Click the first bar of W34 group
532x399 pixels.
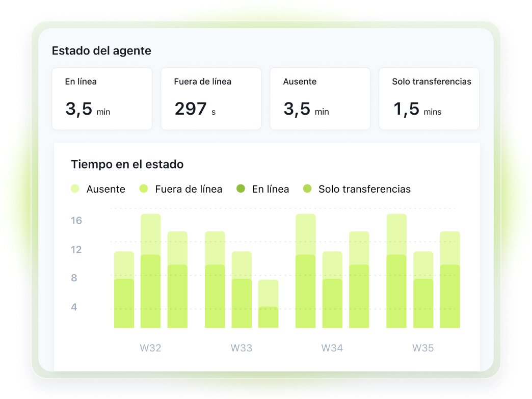click(306, 270)
